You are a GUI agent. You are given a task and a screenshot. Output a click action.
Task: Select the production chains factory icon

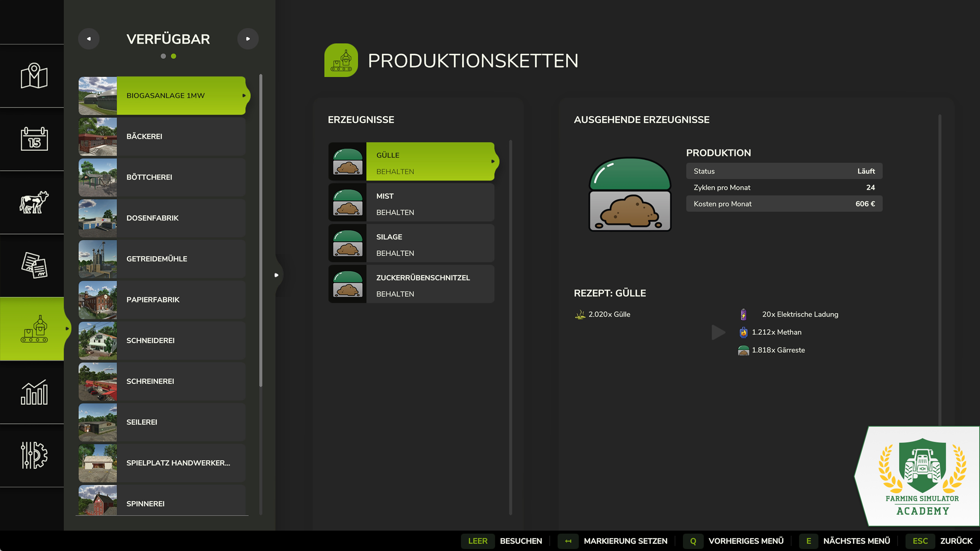tap(34, 329)
